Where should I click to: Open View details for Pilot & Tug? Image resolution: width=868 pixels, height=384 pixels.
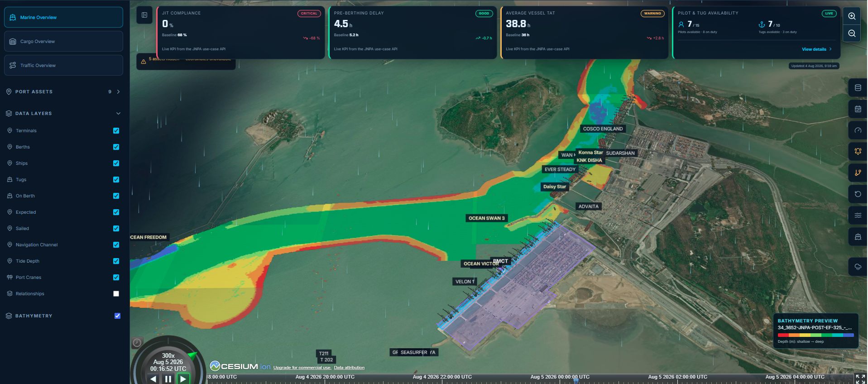(816, 49)
